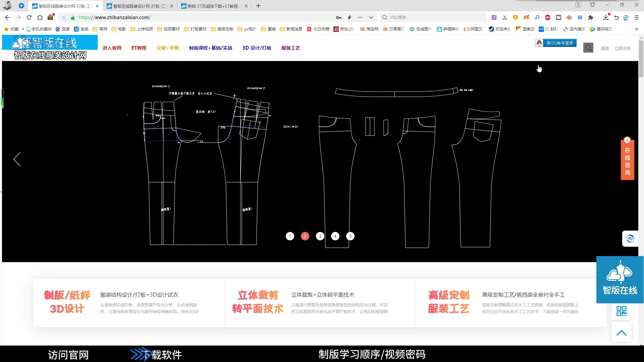Viewport: 644px width, 362px height.
Task: Switch to the third tab 新版 ET及超排下载
Action: [x=214, y=6]
